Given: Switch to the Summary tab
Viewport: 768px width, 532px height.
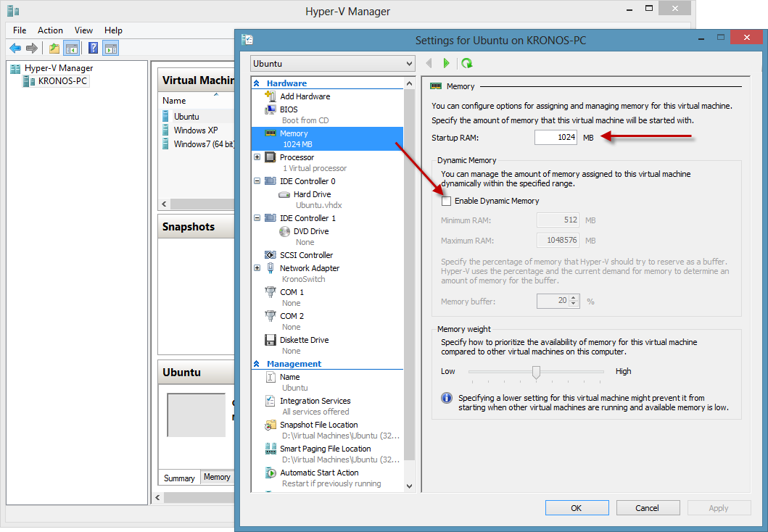Looking at the screenshot, I should point(179,478).
